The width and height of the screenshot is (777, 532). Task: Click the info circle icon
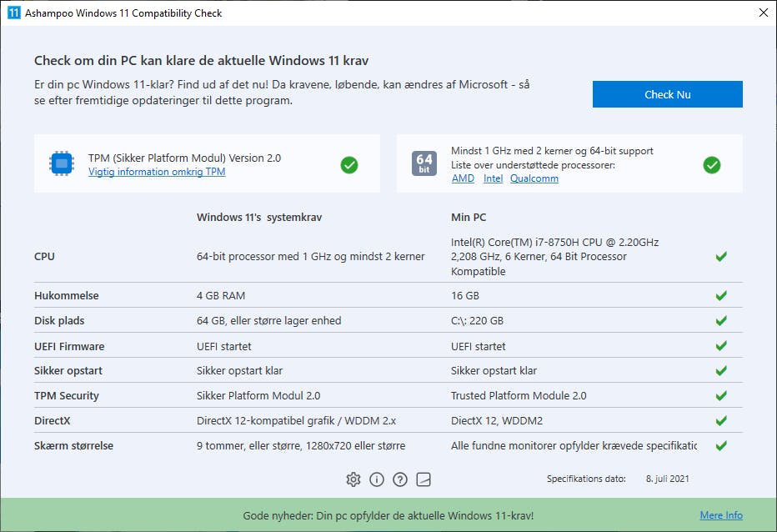coord(377,479)
